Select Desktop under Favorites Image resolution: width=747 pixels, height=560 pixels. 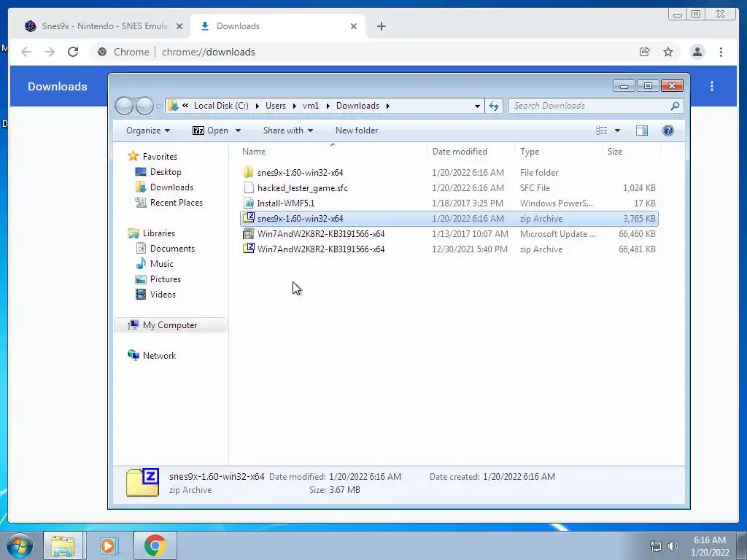click(166, 172)
